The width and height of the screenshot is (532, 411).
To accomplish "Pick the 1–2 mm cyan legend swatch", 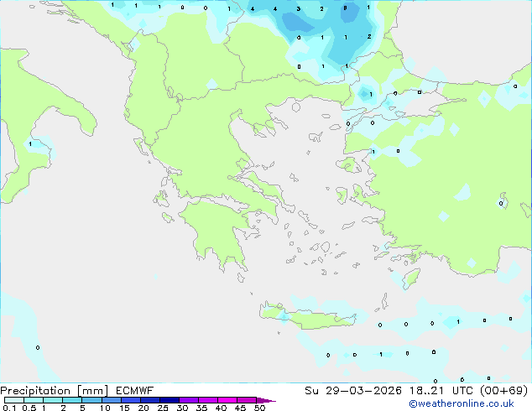I will (x=53, y=400).
